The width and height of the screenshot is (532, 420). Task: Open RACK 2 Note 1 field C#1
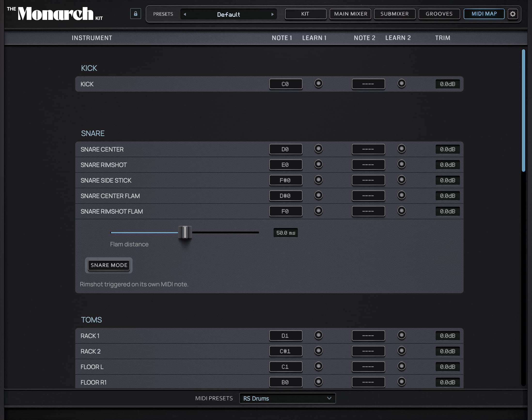pyautogui.click(x=286, y=351)
